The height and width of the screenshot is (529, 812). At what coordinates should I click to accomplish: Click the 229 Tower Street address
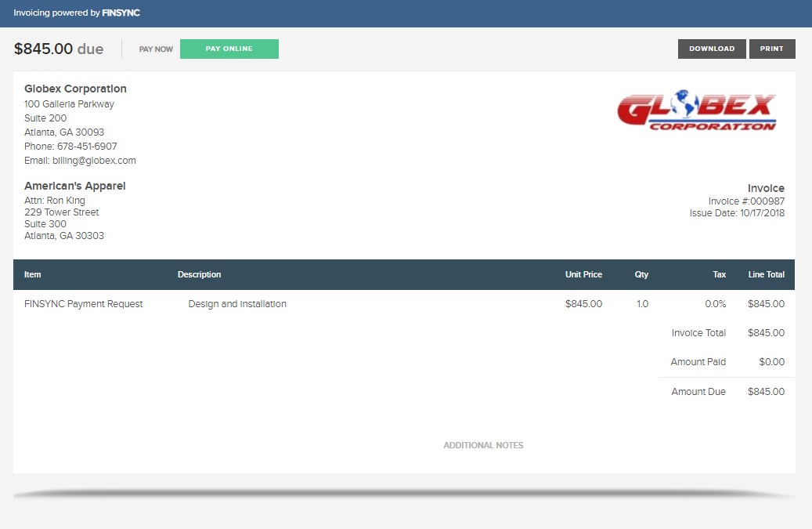click(x=61, y=212)
